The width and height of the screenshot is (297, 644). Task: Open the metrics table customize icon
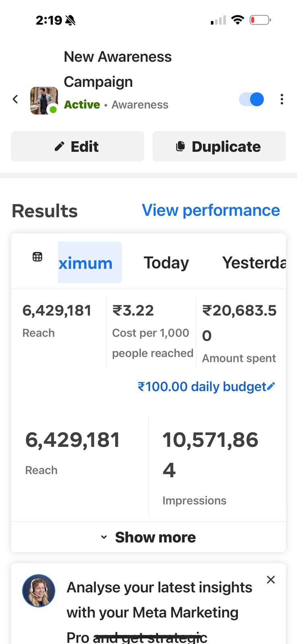(x=37, y=257)
